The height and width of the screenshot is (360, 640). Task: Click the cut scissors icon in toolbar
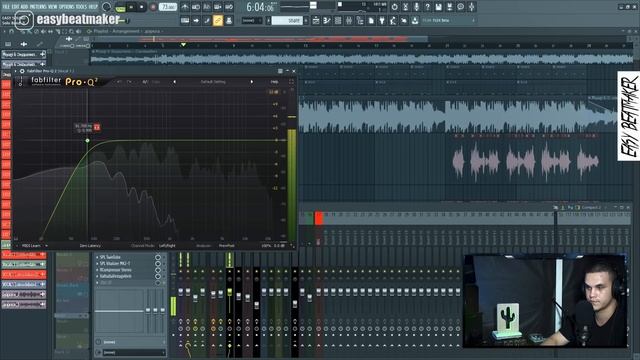405,7
